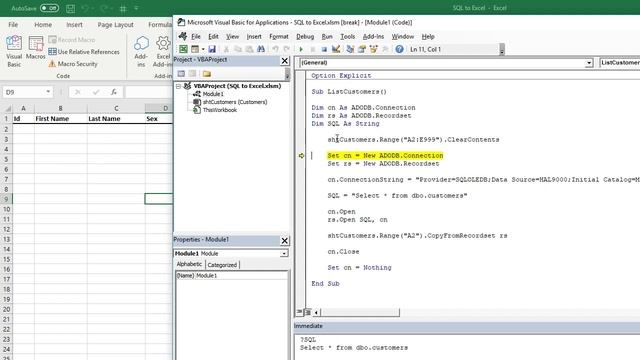Open the Properties Window toolbar icon

(362, 49)
